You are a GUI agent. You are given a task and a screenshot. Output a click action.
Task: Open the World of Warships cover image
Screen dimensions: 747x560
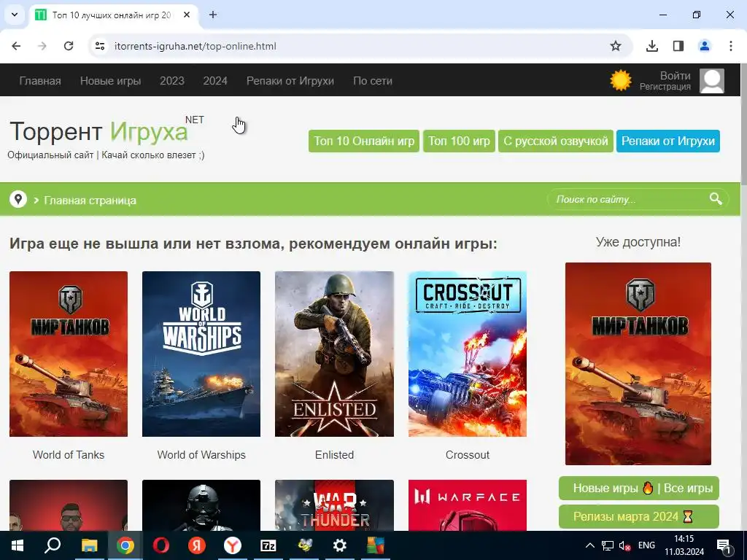pyautogui.click(x=201, y=354)
